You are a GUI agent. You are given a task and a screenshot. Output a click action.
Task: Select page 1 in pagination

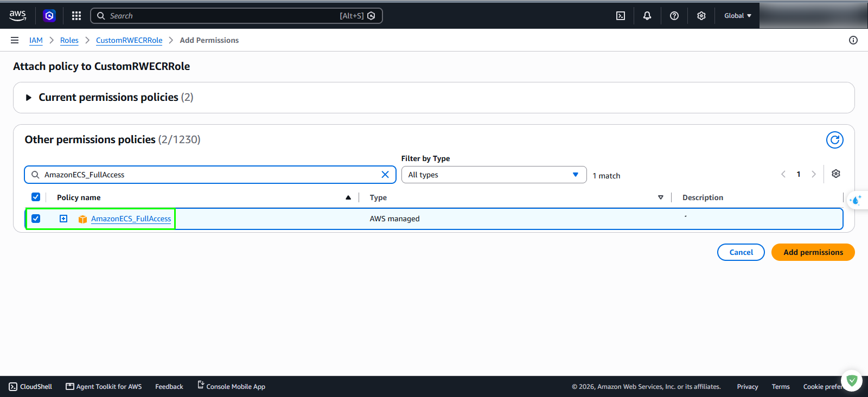point(799,174)
